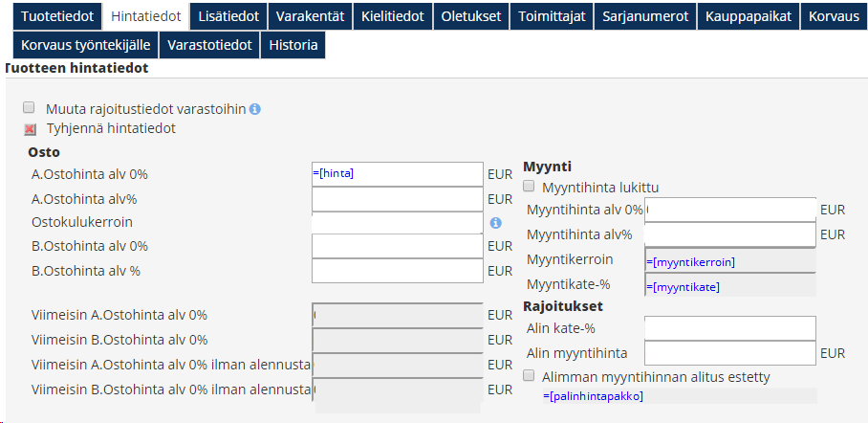Switch to Korvaus työntekijälle tab
Screen dimensions: 868x423
pyautogui.click(x=84, y=45)
